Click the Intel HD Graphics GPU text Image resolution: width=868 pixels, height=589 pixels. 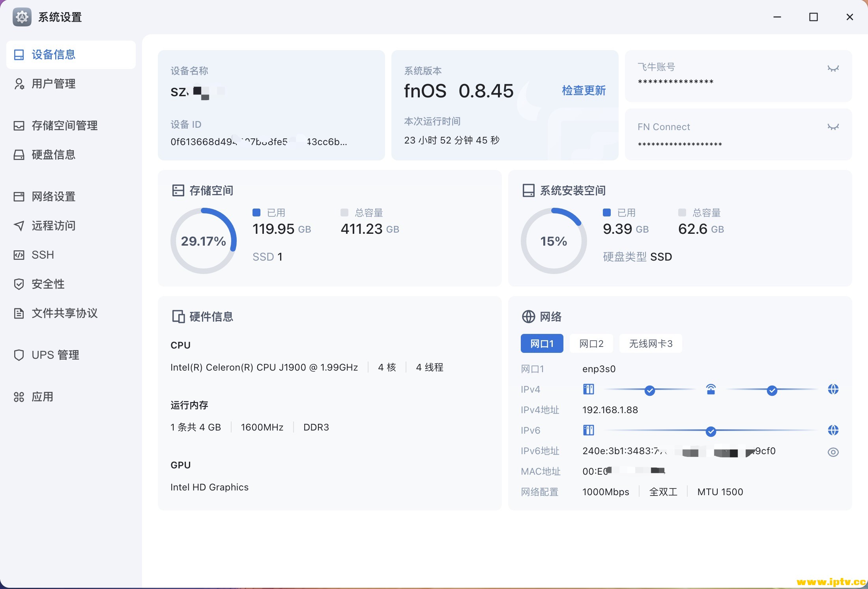click(210, 487)
